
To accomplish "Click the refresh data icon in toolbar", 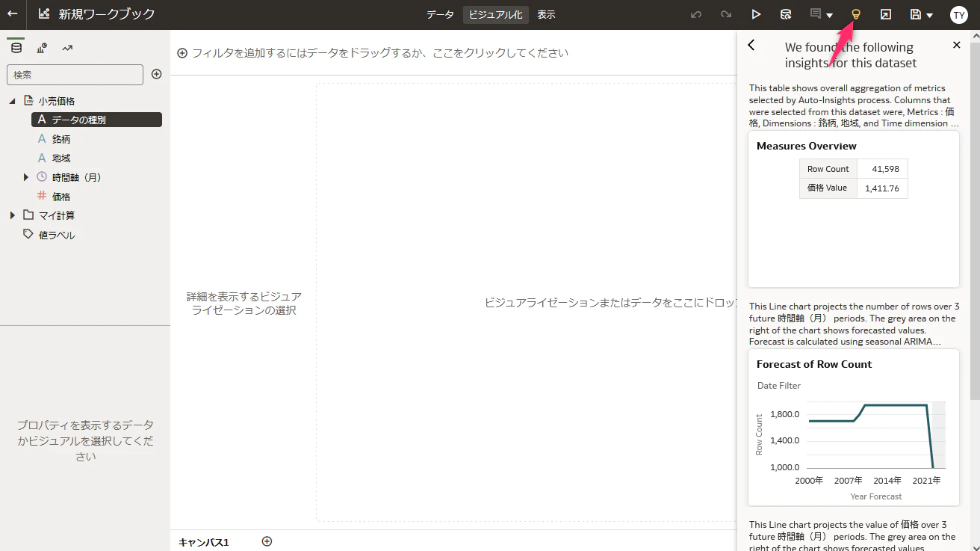I will click(x=786, y=14).
